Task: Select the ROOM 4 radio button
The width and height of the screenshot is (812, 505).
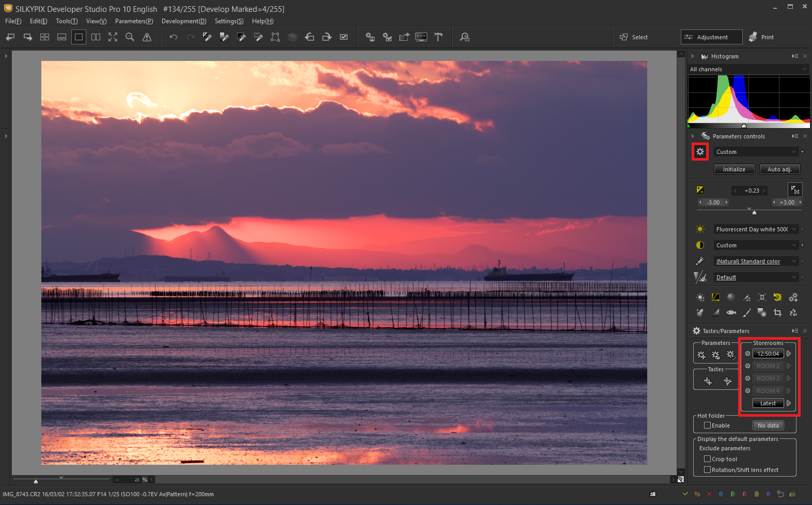Action: coord(747,391)
